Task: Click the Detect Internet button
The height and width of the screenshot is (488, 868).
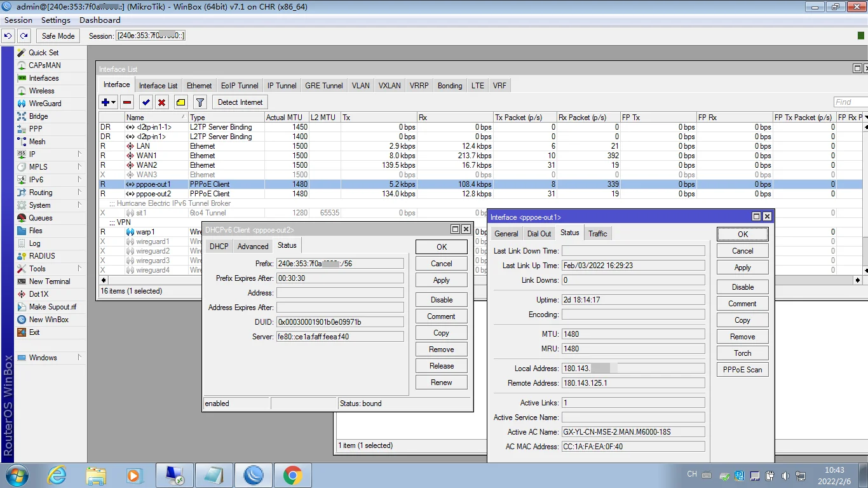Action: coord(240,102)
